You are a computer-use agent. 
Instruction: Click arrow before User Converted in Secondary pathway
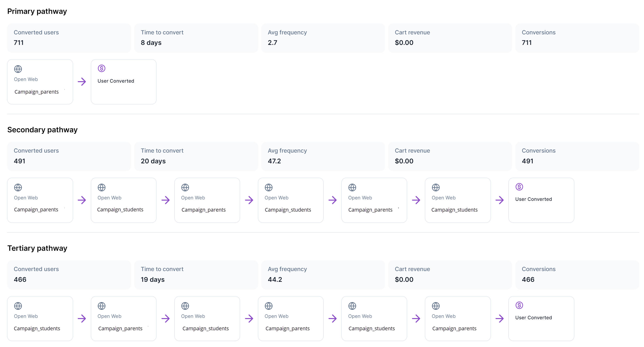(499, 200)
